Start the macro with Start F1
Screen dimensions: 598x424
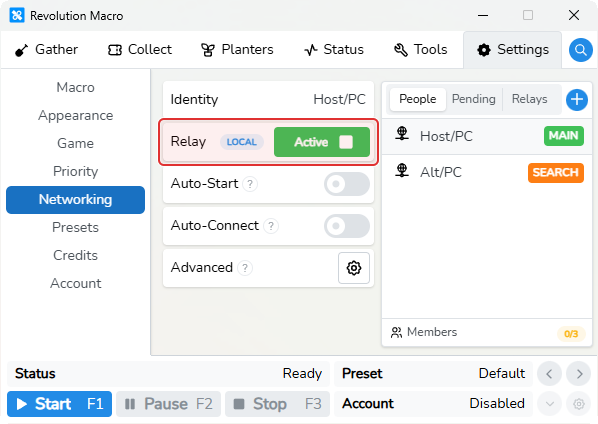point(59,404)
